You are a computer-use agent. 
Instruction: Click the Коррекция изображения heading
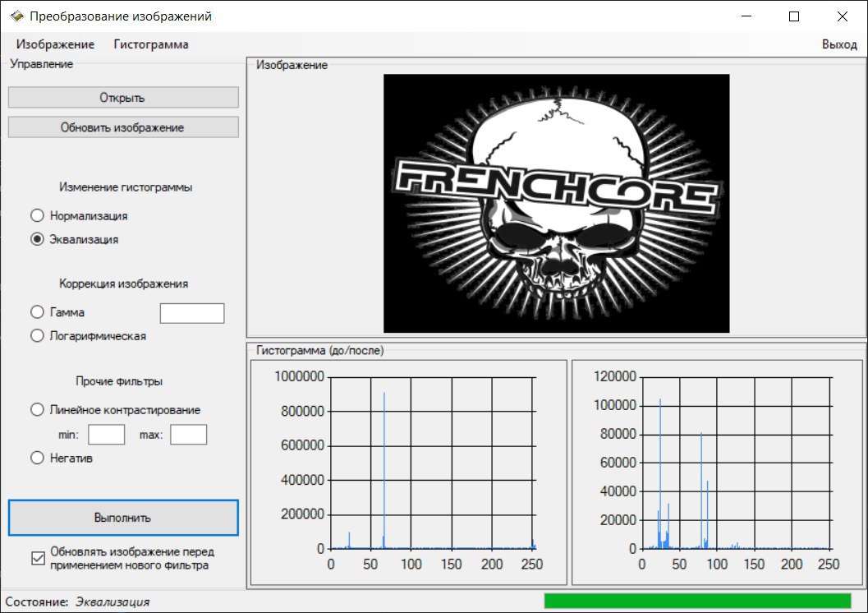pos(123,283)
